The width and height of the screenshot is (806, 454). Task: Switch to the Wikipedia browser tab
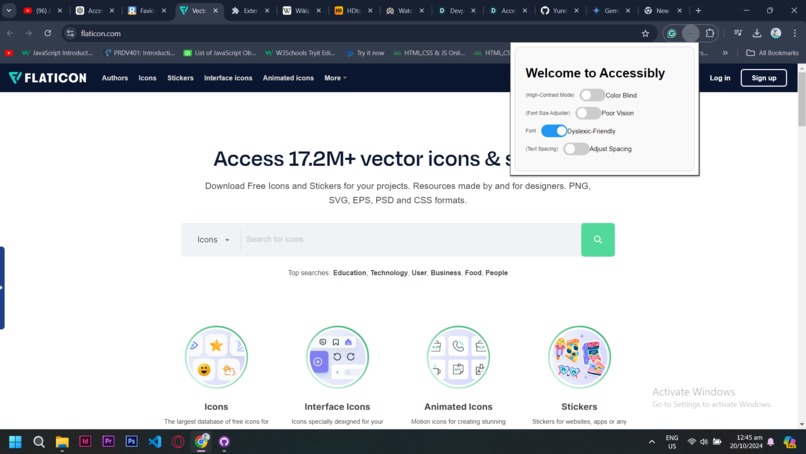click(x=300, y=10)
